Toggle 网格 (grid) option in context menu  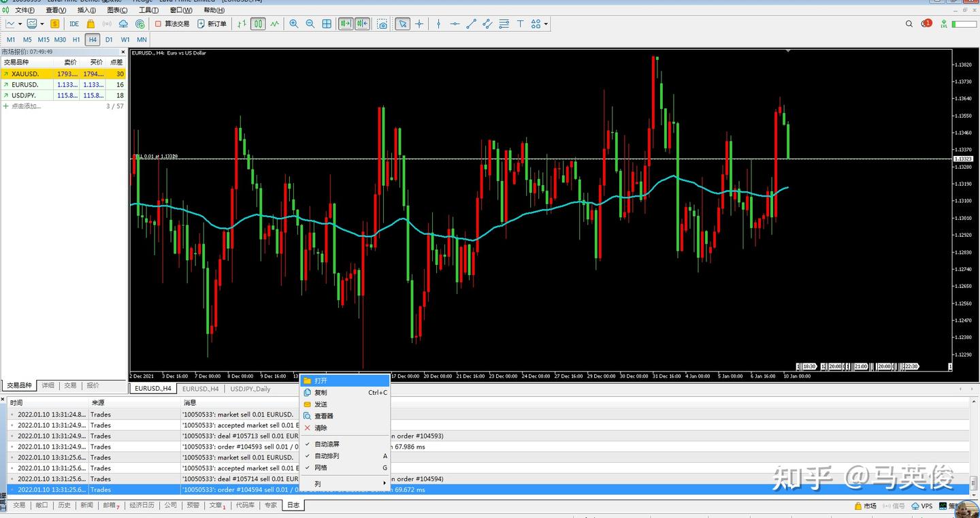tap(321, 468)
